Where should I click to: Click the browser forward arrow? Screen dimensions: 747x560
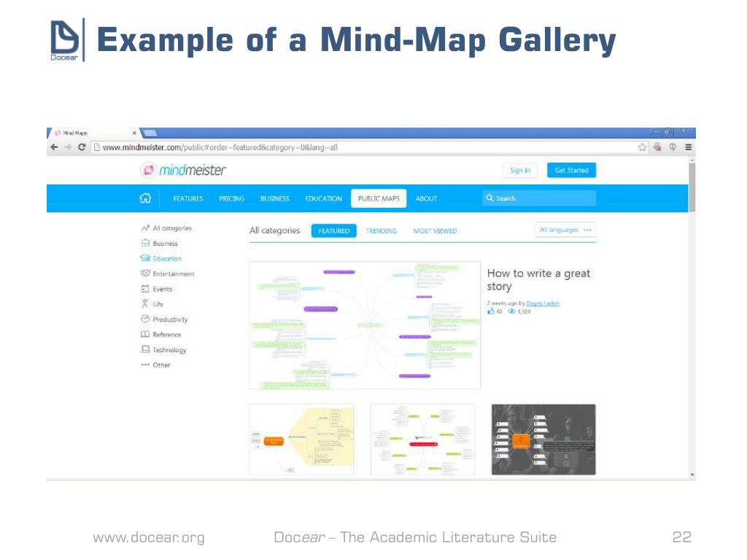68,147
